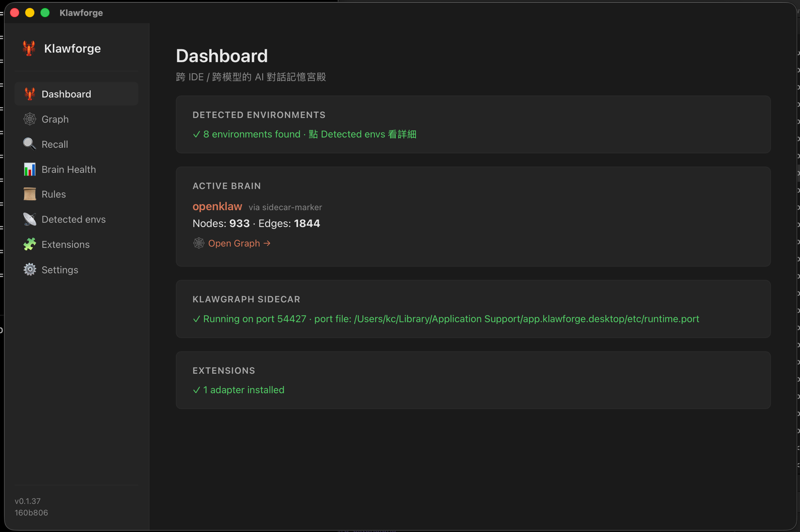Click the Detected envs satellite dish icon
Viewport: 800px width, 532px height.
(x=30, y=219)
